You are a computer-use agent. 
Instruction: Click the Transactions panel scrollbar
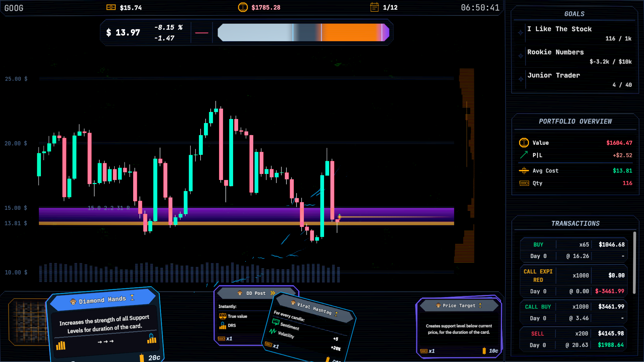pyautogui.click(x=634, y=263)
